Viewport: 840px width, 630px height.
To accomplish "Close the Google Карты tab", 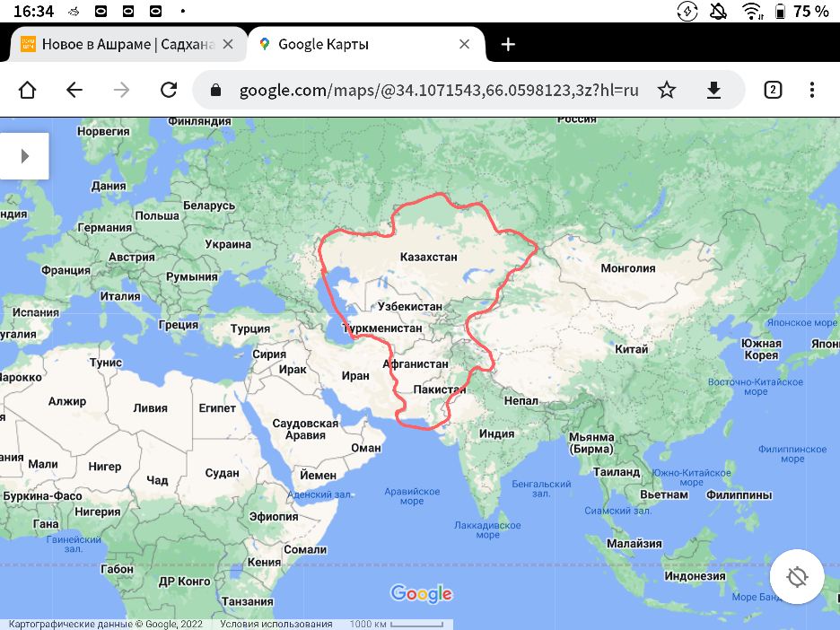I will click(465, 44).
